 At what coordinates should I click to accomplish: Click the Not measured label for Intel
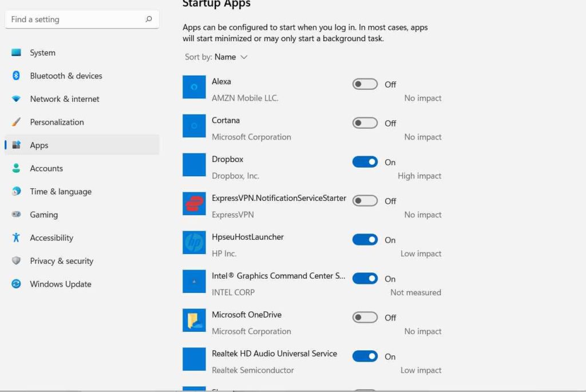pyautogui.click(x=415, y=292)
